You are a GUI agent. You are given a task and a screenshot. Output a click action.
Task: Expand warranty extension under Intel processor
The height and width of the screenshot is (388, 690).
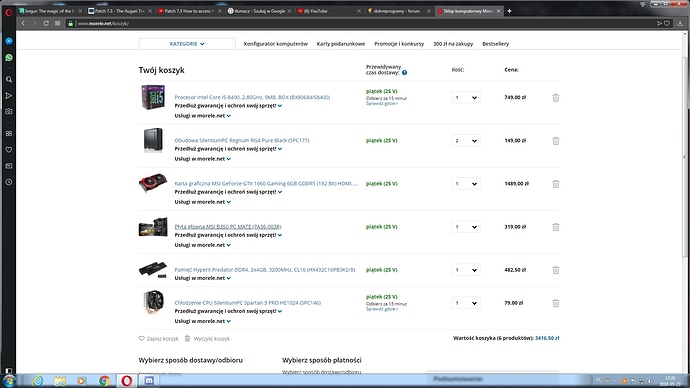coord(228,106)
